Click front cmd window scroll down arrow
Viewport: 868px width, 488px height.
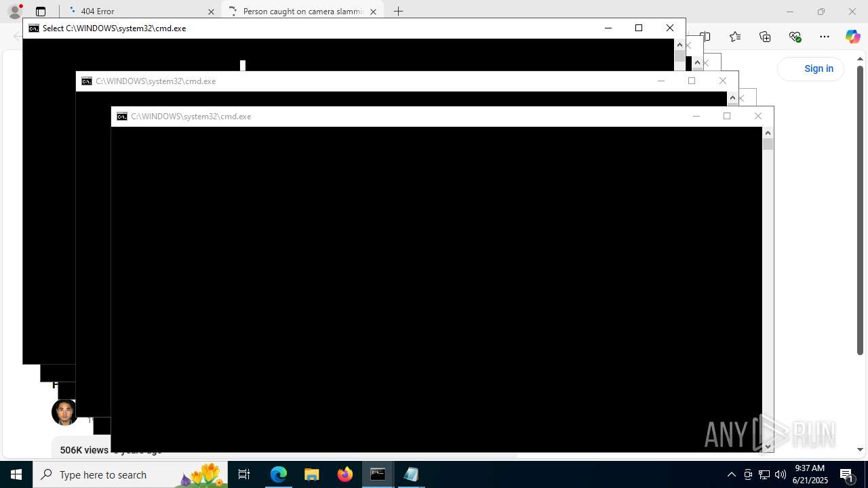(x=768, y=446)
